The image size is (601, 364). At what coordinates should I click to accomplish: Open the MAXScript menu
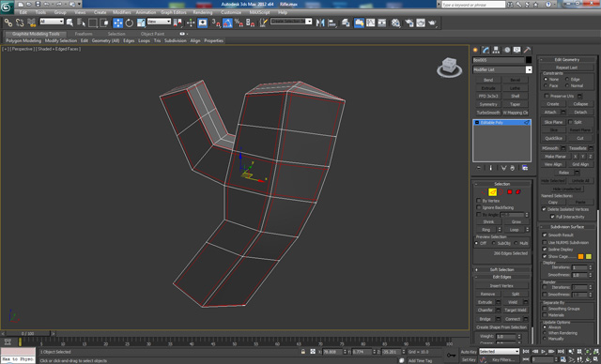point(259,12)
